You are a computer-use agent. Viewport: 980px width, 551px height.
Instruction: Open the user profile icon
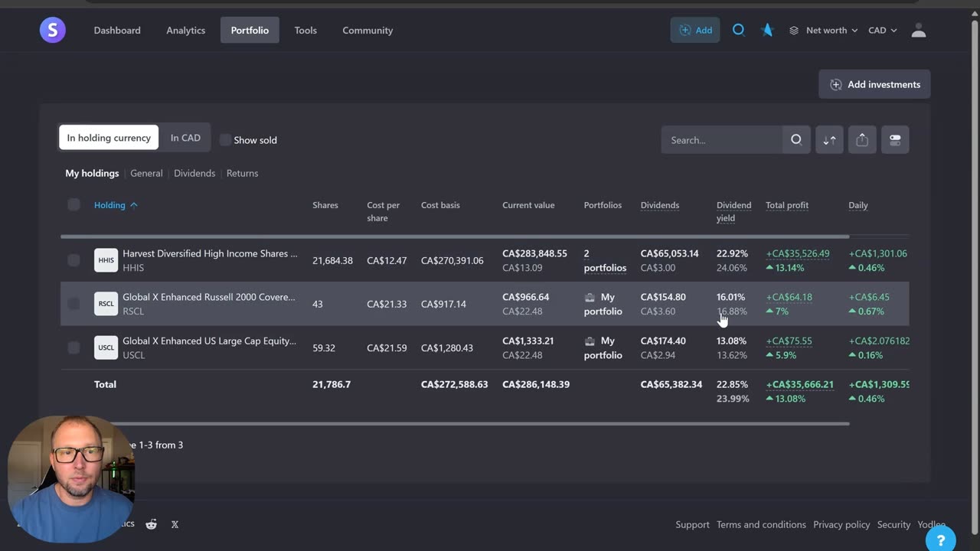pyautogui.click(x=919, y=30)
